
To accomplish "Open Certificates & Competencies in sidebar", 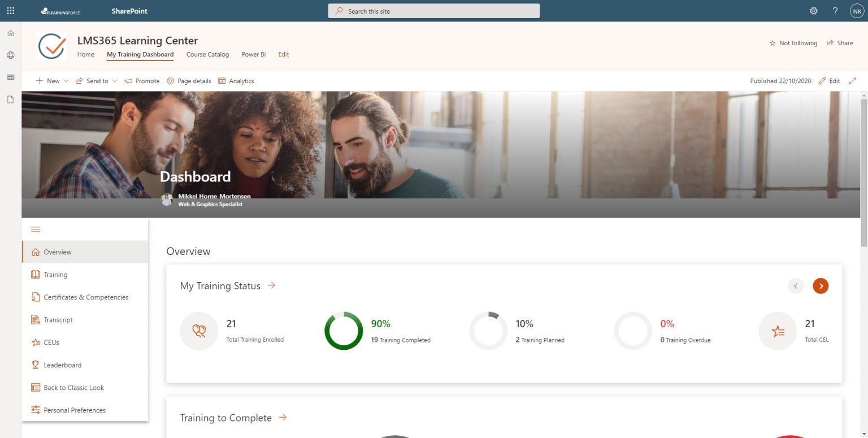I will tap(85, 297).
